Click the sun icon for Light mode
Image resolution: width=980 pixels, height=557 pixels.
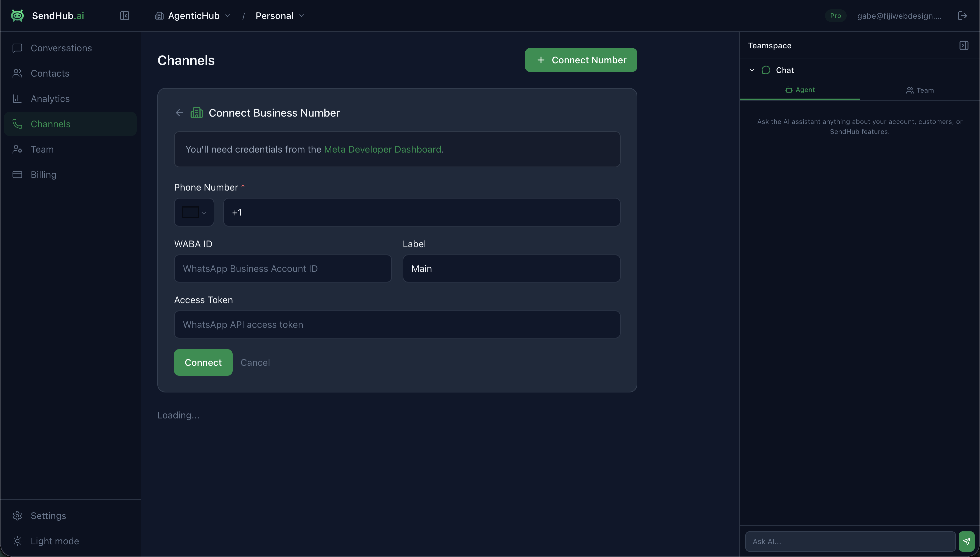coord(17,541)
